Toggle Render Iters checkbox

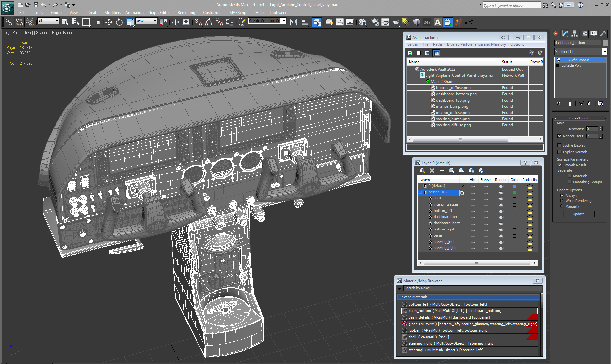click(x=560, y=136)
